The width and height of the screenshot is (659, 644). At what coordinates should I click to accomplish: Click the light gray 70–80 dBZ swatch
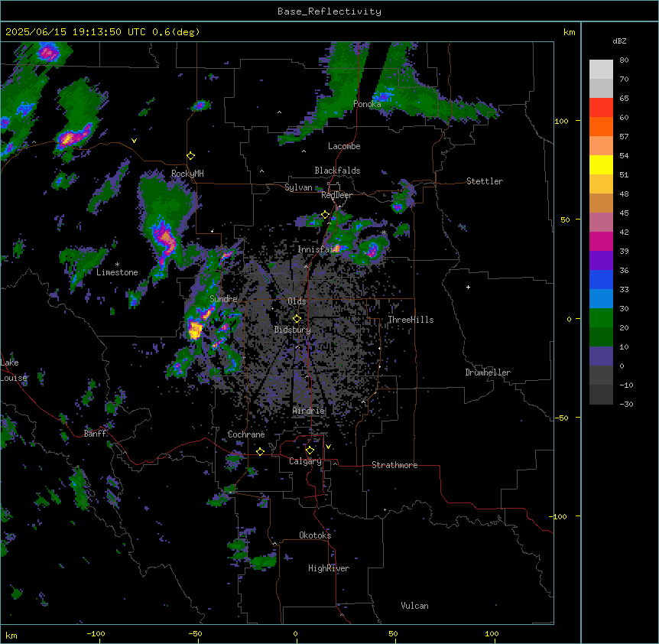pyautogui.click(x=601, y=70)
